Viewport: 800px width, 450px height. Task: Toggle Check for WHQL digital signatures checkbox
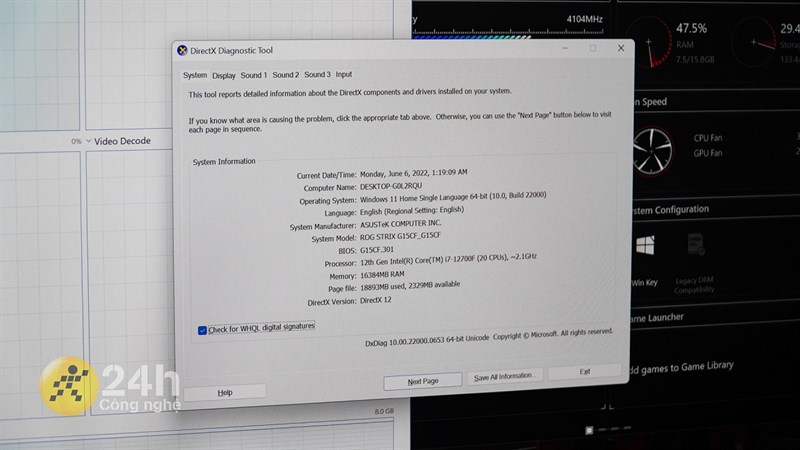coord(202,331)
